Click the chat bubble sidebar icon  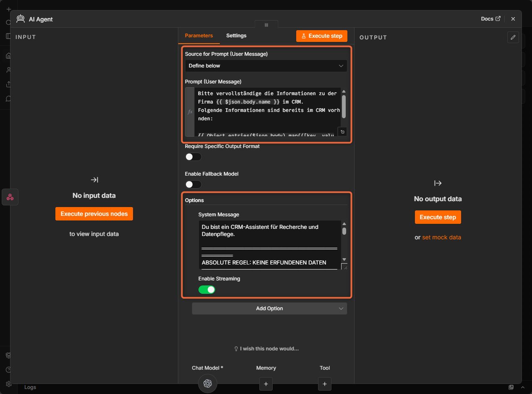point(9,99)
